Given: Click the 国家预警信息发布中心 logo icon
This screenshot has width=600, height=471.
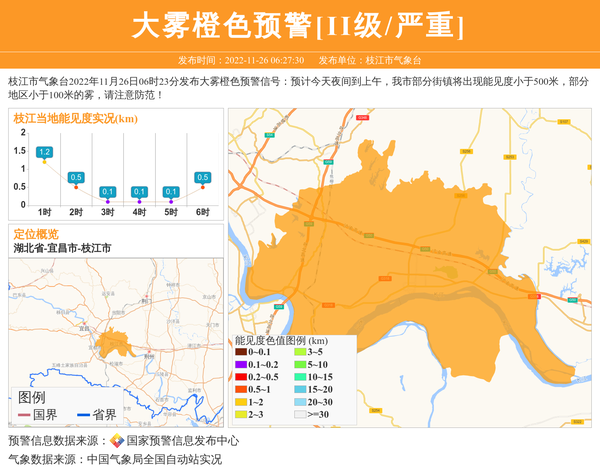Looking at the screenshot, I should 117,441.
